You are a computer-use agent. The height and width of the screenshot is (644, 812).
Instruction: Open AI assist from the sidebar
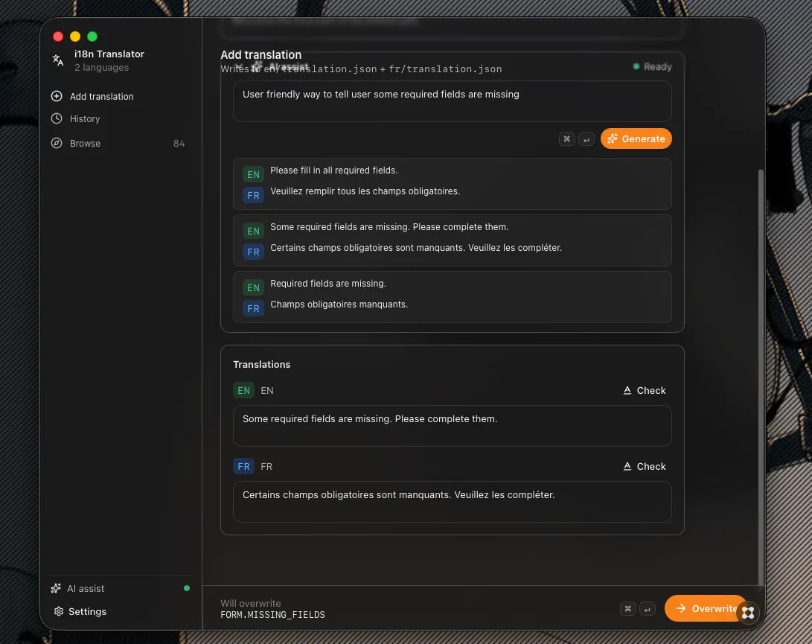click(x=120, y=589)
